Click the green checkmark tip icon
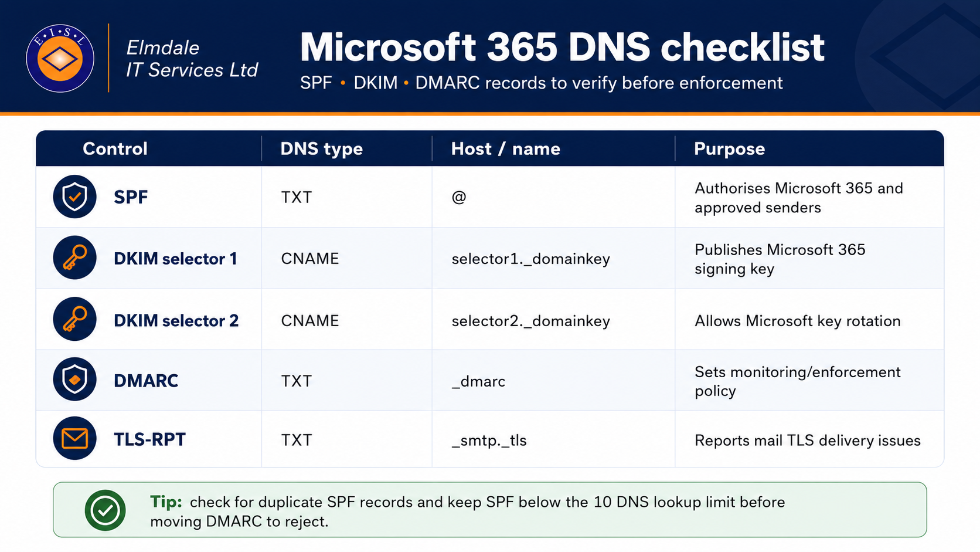 [106, 510]
